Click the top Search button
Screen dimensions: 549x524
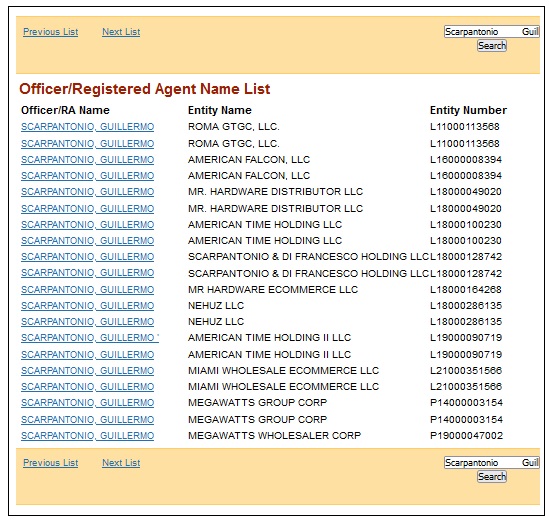492,46
